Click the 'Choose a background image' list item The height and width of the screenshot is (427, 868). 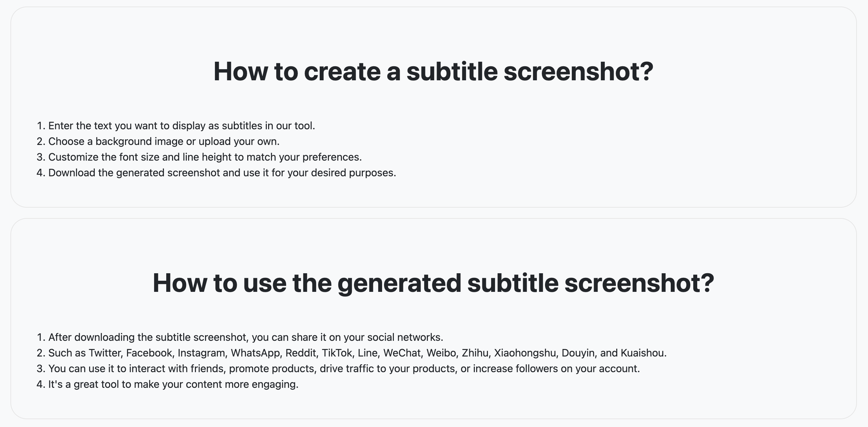point(164,141)
